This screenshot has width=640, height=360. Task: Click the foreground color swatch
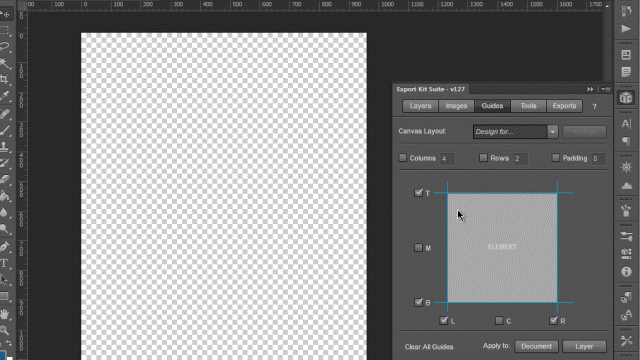pyautogui.click(x=3, y=355)
